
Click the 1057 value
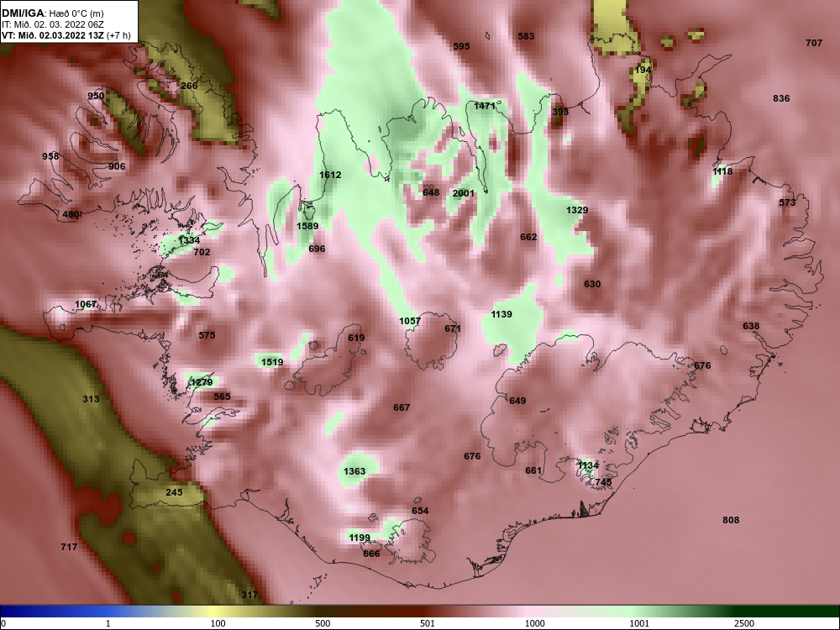[410, 322]
